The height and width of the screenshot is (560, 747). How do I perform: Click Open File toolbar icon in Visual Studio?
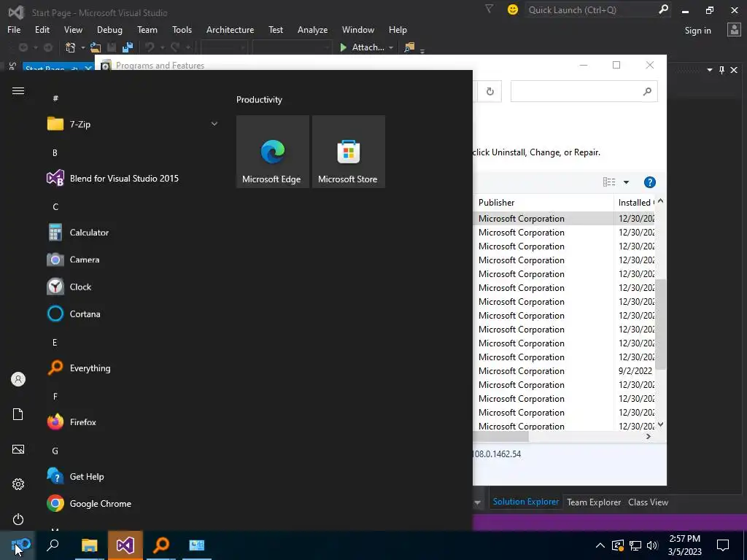(x=96, y=47)
